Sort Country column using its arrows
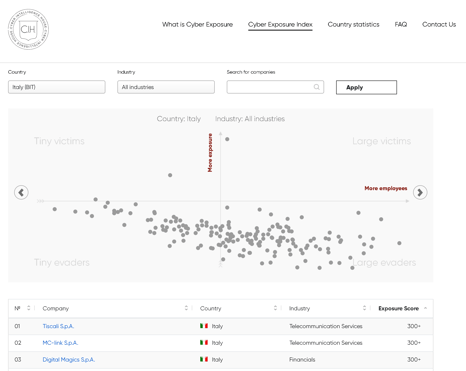Screen dimensions: 466x371 pyautogui.click(x=275, y=308)
